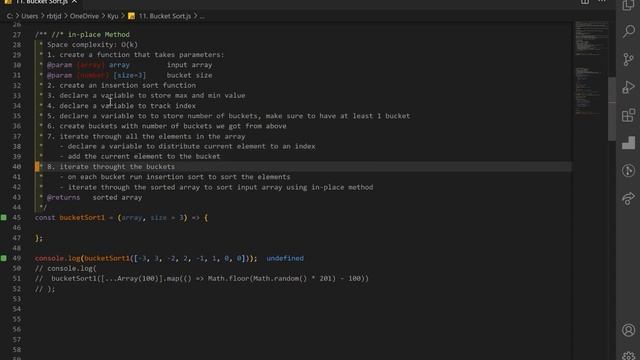This screenshot has width=640, height=360.
Task: Open the Live Share arrow icon
Action: (629, 198)
